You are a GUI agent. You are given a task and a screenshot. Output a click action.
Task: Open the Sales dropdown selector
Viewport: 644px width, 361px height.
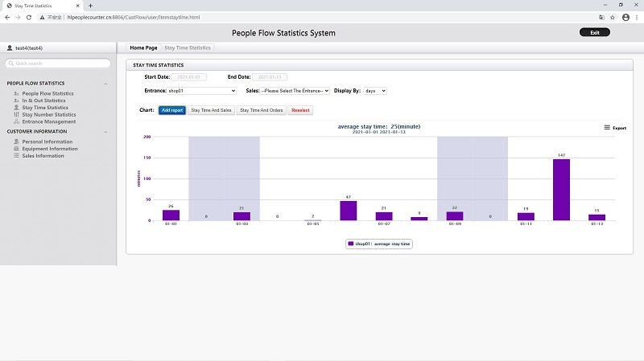click(x=295, y=91)
